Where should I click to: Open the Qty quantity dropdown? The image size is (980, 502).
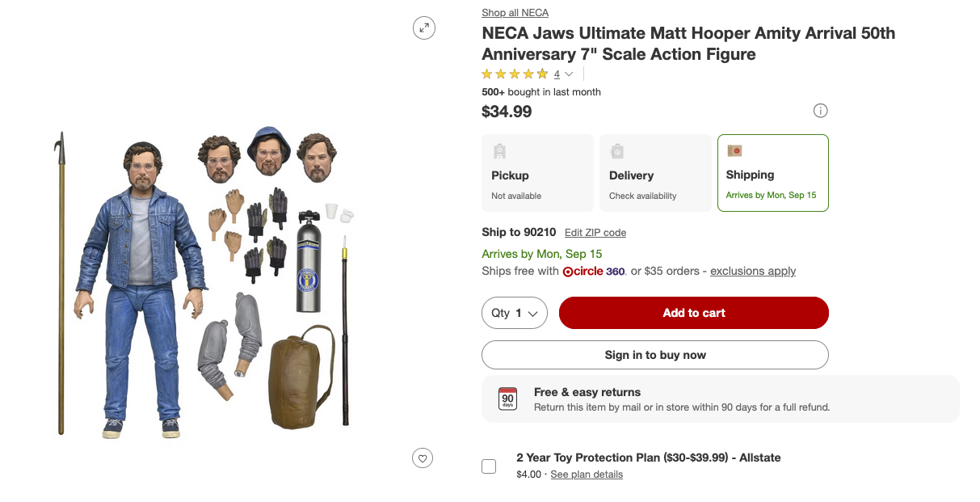[x=515, y=313]
